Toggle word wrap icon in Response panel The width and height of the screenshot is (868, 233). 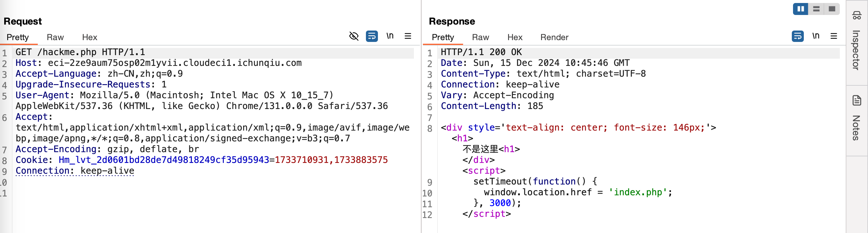click(798, 36)
